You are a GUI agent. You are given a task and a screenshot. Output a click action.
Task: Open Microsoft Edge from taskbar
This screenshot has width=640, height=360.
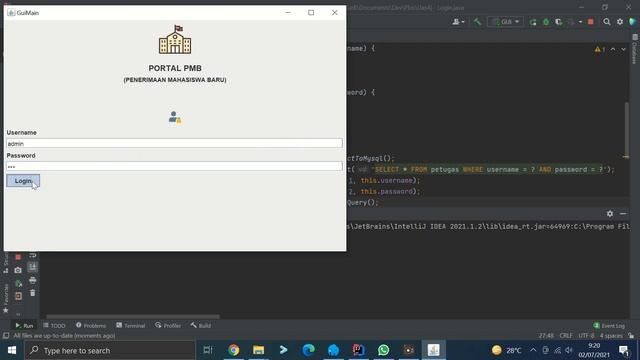click(x=308, y=350)
